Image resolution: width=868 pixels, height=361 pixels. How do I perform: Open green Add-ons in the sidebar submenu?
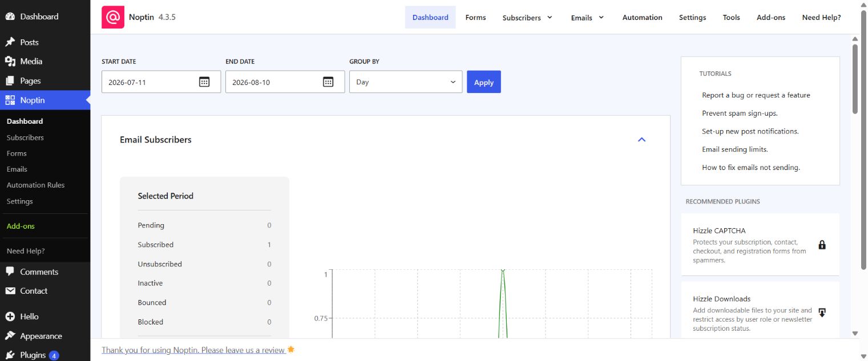point(21,226)
